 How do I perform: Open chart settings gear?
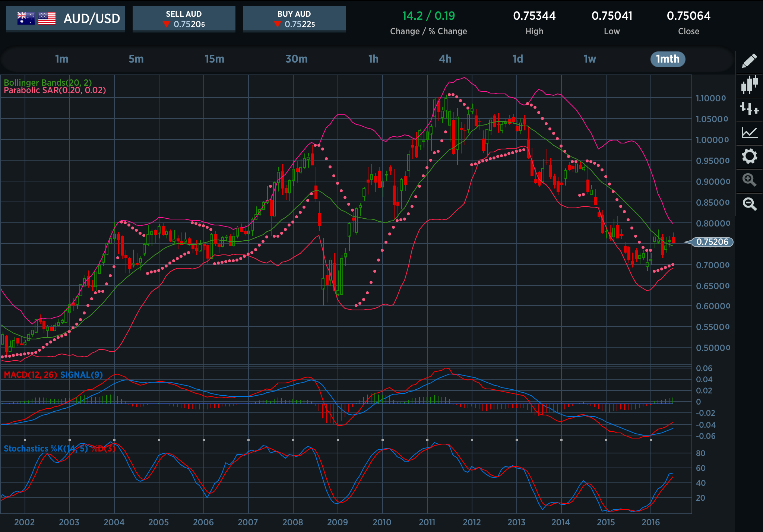pyautogui.click(x=749, y=156)
